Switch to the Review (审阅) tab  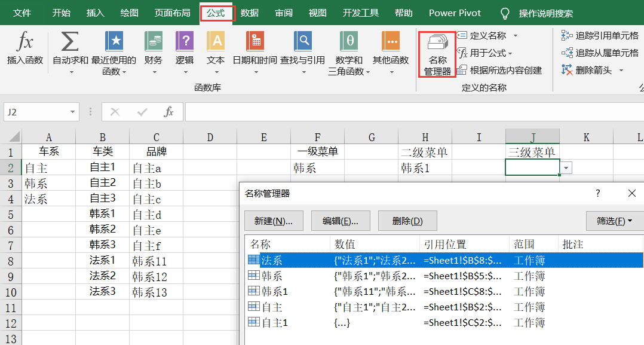tap(284, 13)
